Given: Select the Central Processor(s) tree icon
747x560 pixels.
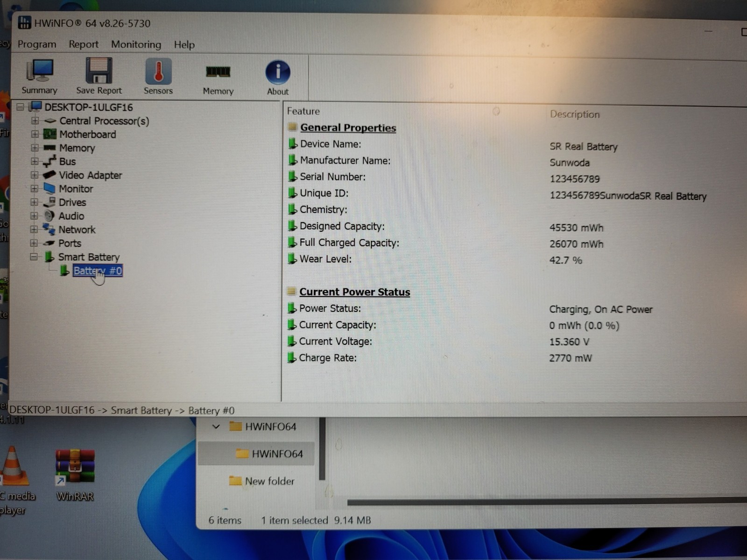Looking at the screenshot, I should [x=50, y=121].
